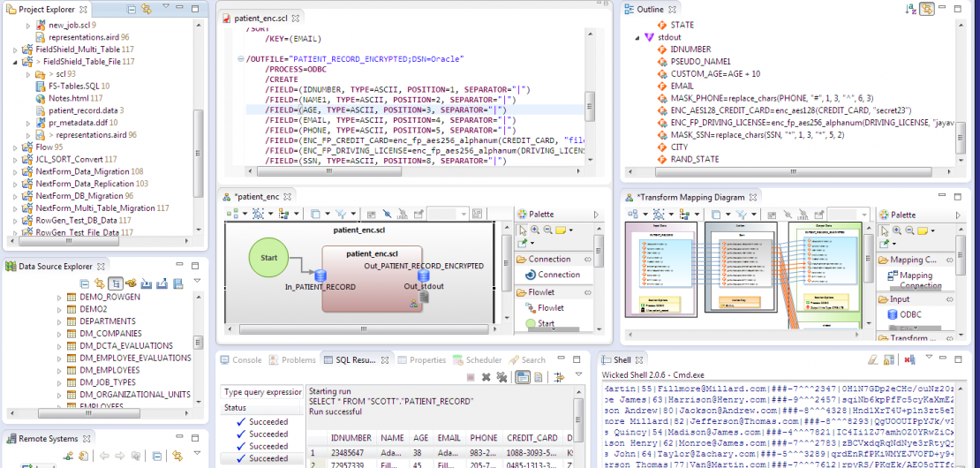Sort Outline alphabetically with the a-z icon
This screenshot has height=468, width=980.
click(x=910, y=10)
